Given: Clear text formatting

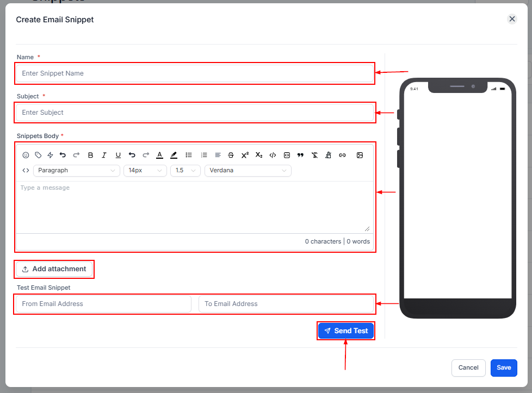Looking at the screenshot, I should (314, 155).
